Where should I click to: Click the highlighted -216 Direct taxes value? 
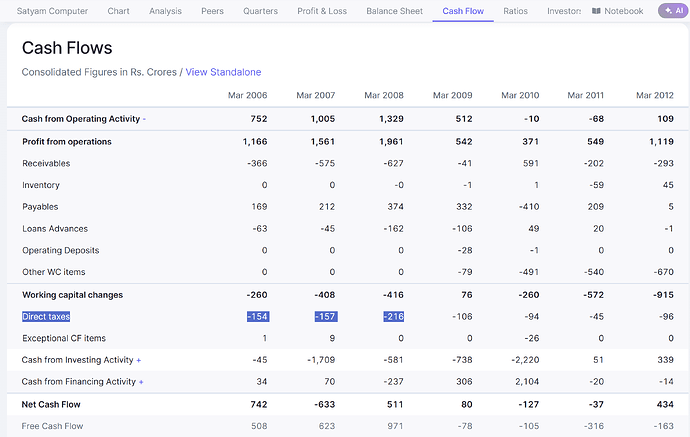[x=394, y=316]
